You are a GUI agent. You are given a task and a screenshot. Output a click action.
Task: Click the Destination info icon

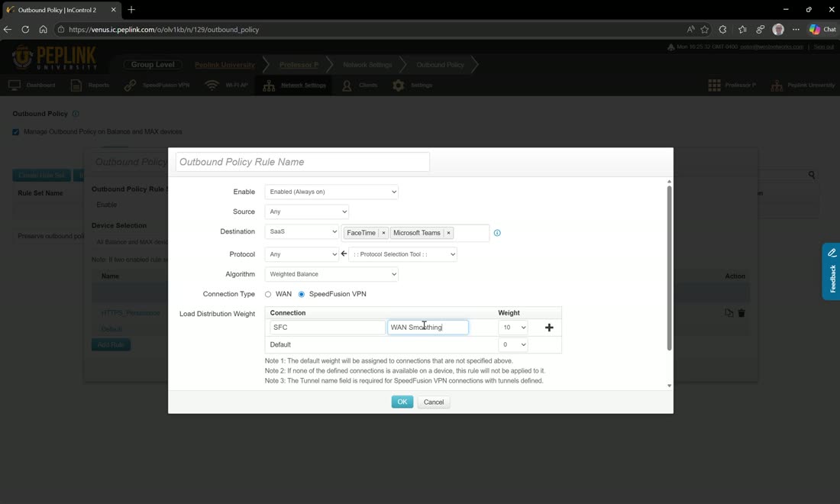497,233
